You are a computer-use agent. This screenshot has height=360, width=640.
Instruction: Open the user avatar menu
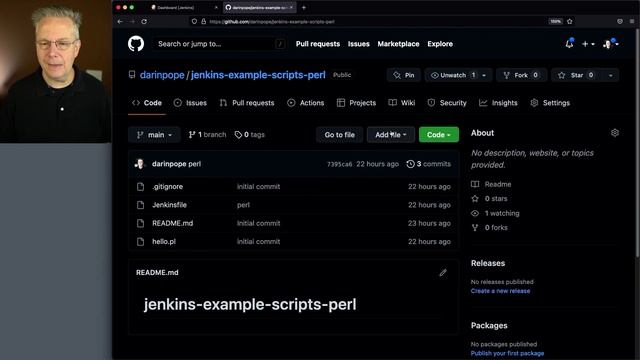point(611,44)
